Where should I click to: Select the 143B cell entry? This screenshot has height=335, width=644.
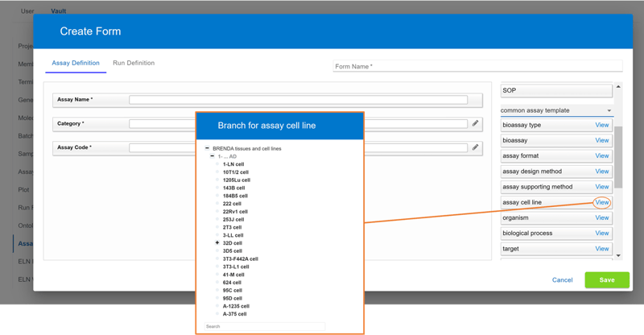click(233, 188)
